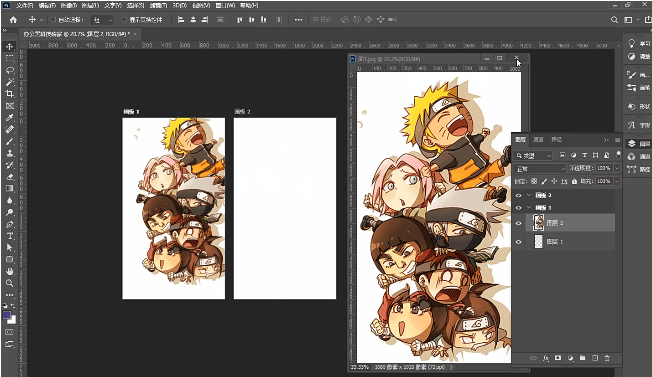
Task: Select the Move tool in the left toolbar
Action: 10,47
